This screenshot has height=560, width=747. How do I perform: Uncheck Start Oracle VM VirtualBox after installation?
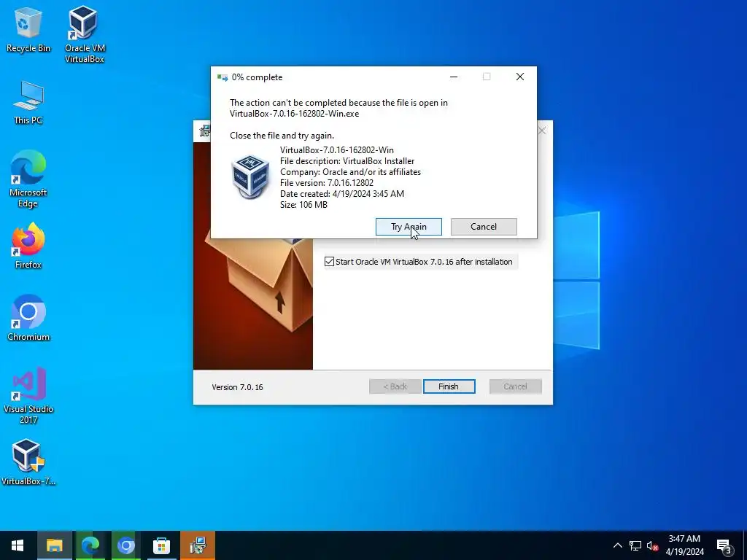pos(329,262)
